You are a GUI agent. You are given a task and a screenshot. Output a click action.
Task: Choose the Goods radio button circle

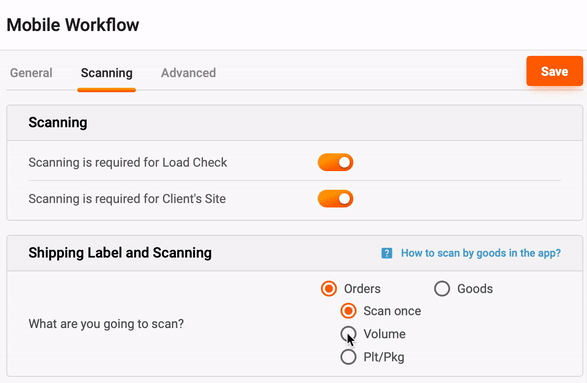442,289
